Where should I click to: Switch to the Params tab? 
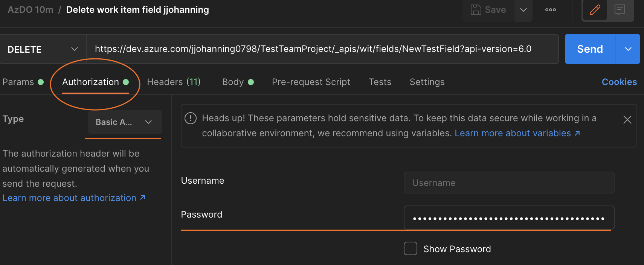coord(18,82)
